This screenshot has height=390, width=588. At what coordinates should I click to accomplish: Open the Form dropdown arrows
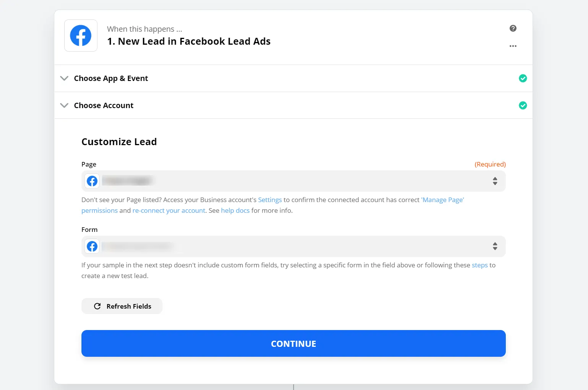point(495,246)
